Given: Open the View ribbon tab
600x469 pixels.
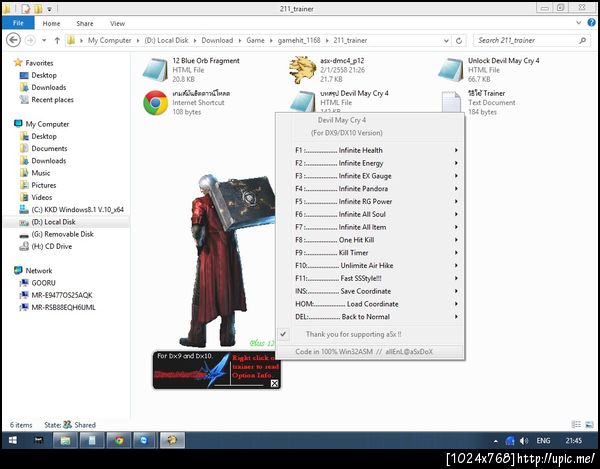Looking at the screenshot, I should click(x=117, y=23).
